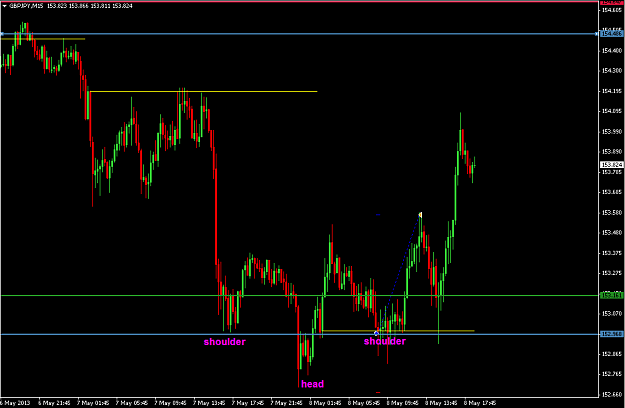Click the '8 May 17:45' time axis label
Screen dimensions: 625x408
point(480,403)
